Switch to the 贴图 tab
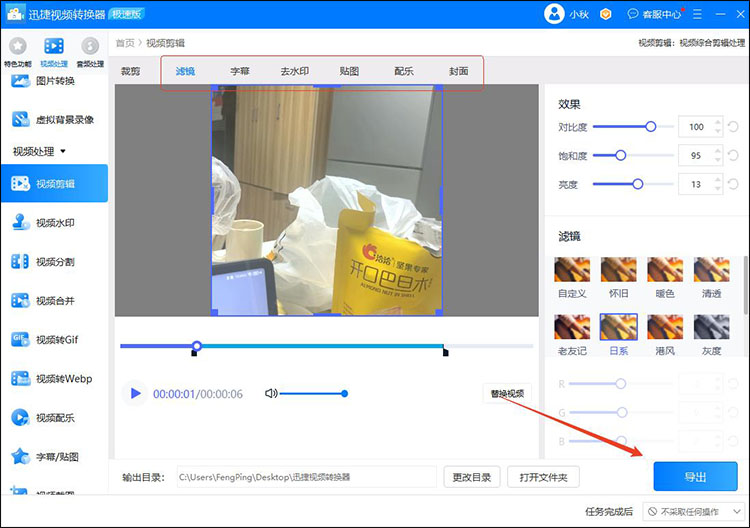750x528 pixels. click(349, 71)
